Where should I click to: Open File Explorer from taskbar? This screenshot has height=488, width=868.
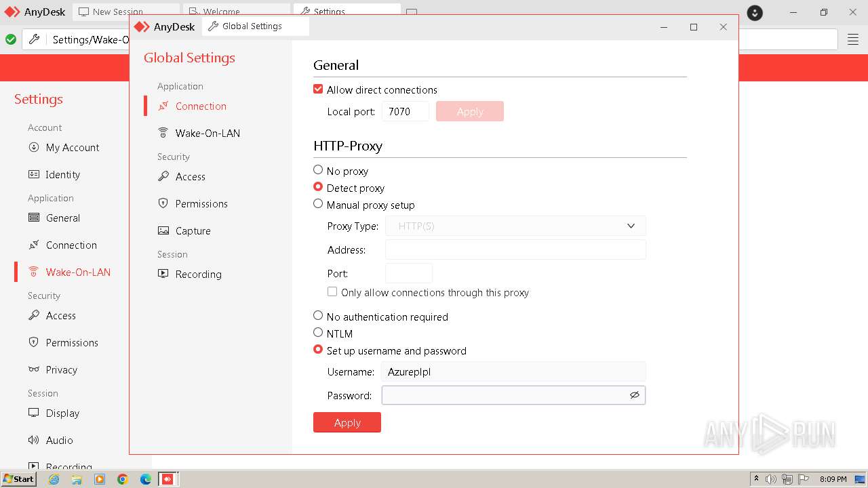pos(77,479)
